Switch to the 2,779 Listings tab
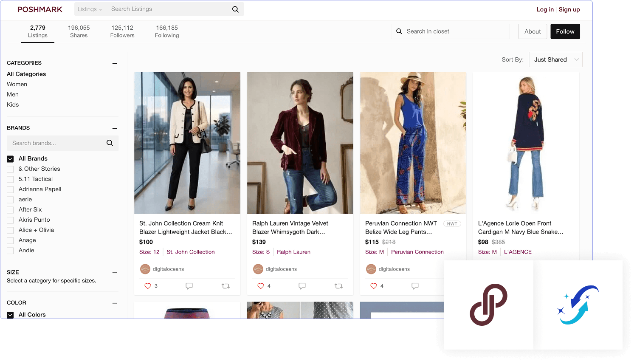Screen dimensions: 637x364 pyautogui.click(x=38, y=31)
